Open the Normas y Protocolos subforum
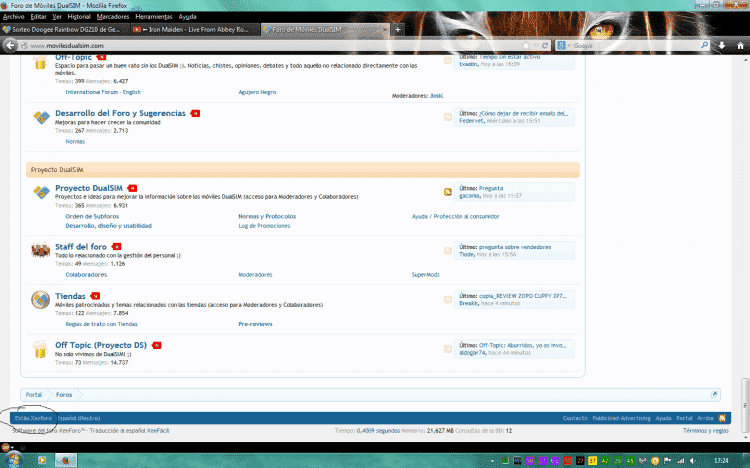Image resolution: width=750 pixels, height=468 pixels. click(x=267, y=216)
